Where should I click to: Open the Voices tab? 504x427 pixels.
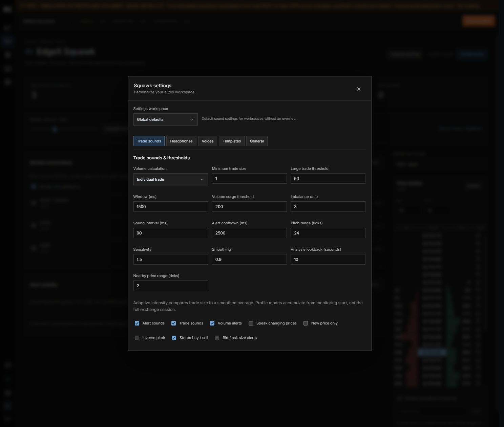pyautogui.click(x=208, y=141)
